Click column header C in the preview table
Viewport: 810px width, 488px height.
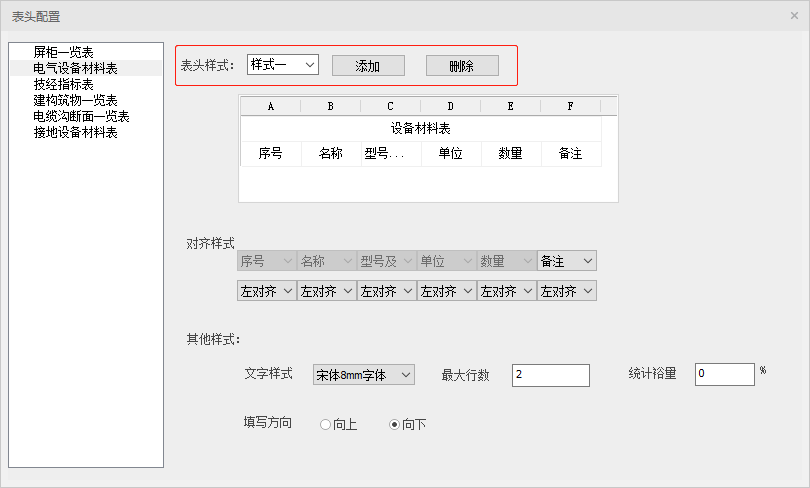(391, 106)
